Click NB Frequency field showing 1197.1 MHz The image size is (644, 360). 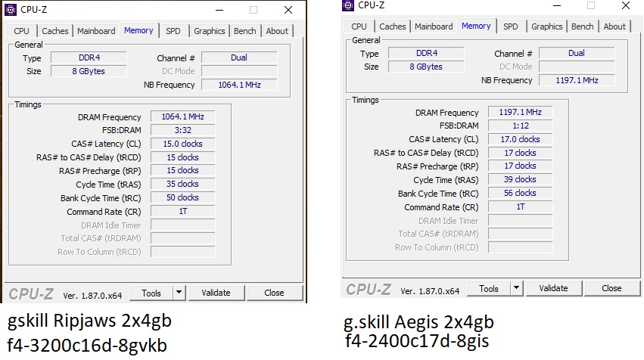(577, 80)
